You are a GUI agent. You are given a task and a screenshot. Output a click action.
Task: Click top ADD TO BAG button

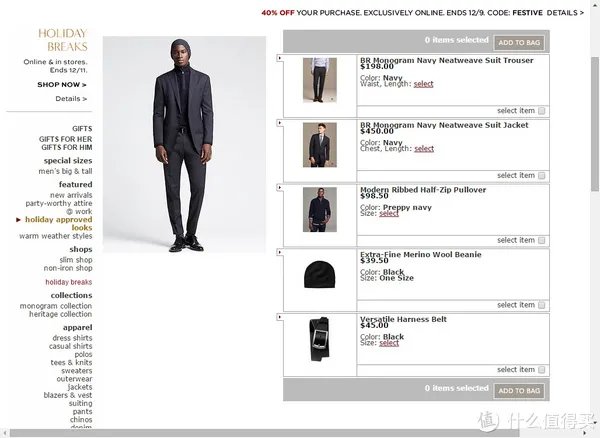tap(519, 42)
